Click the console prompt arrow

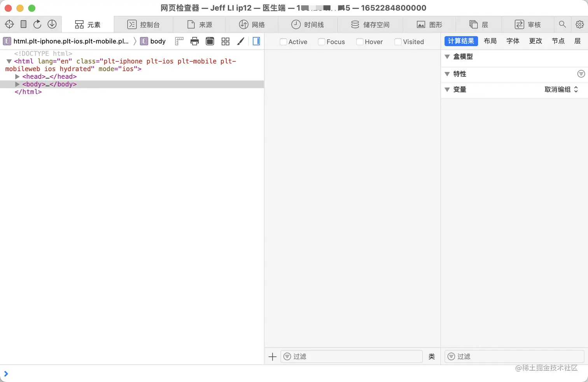click(6, 374)
